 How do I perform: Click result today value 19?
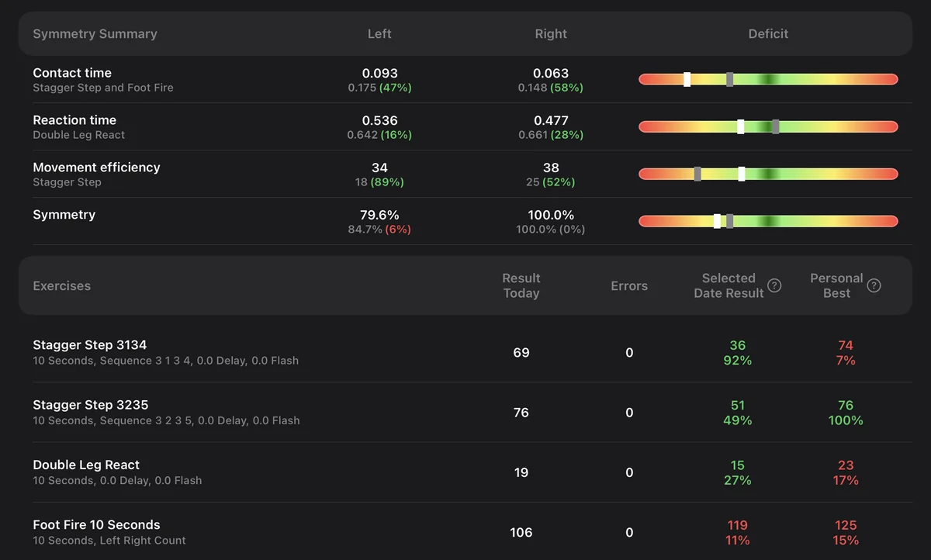521,472
